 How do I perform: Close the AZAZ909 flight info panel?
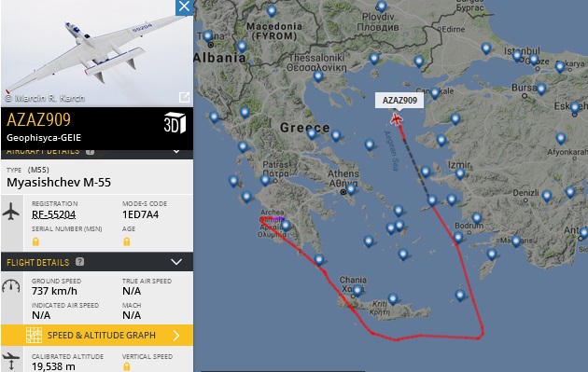pyautogui.click(x=184, y=7)
